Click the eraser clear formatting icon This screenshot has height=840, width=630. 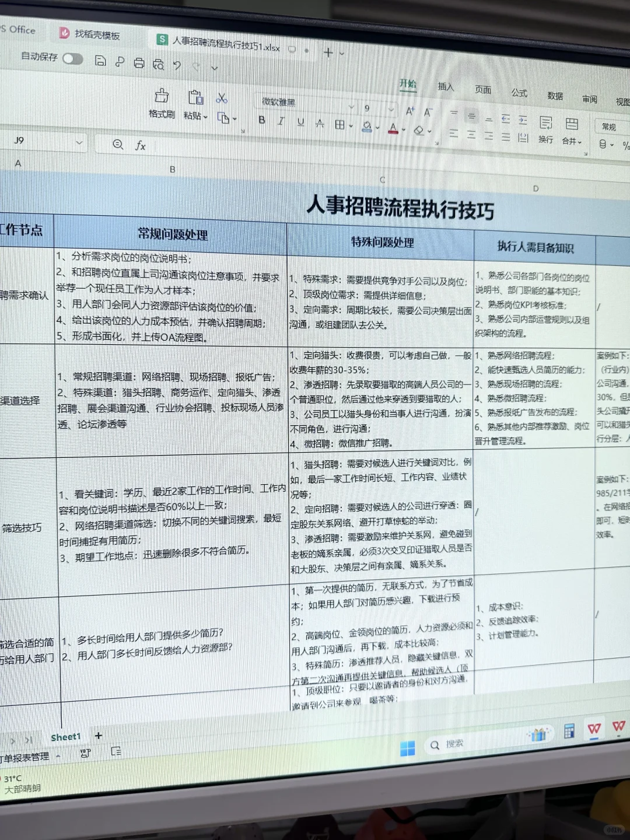coord(419,129)
